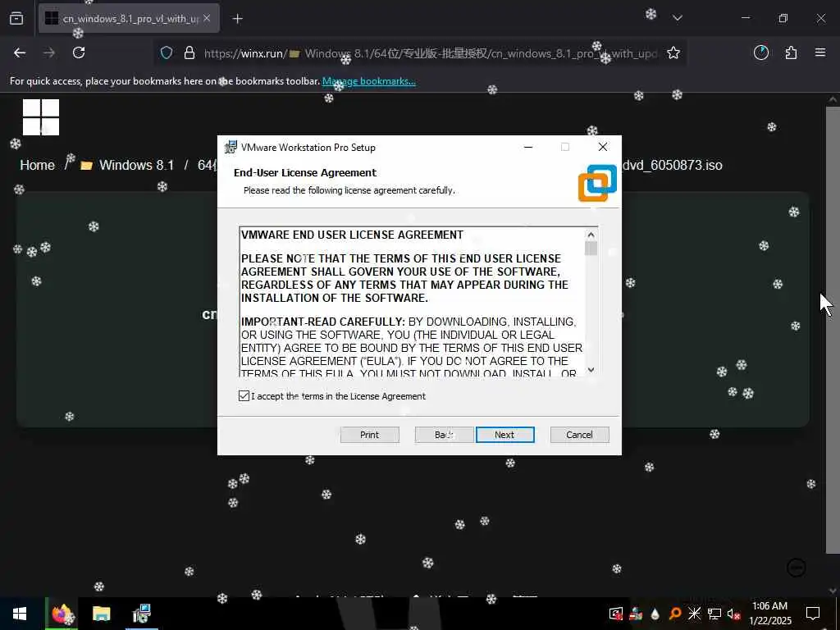The width and height of the screenshot is (840, 630).
Task: Click the asterisk star tray icon
Action: (694, 614)
